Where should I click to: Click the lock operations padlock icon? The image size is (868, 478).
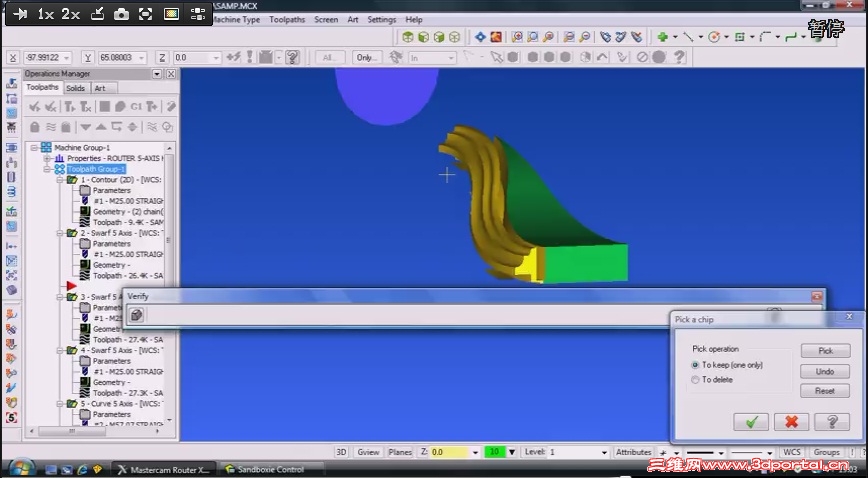coord(35,127)
